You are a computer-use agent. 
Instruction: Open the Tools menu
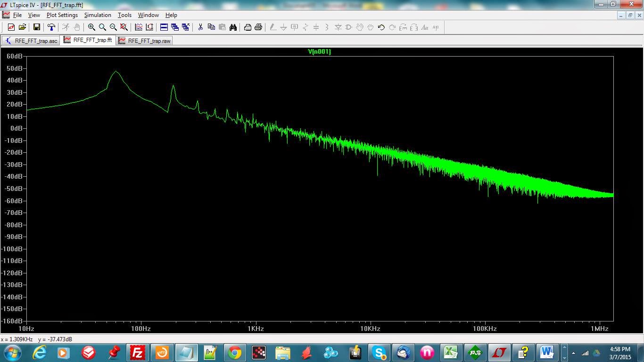124,15
